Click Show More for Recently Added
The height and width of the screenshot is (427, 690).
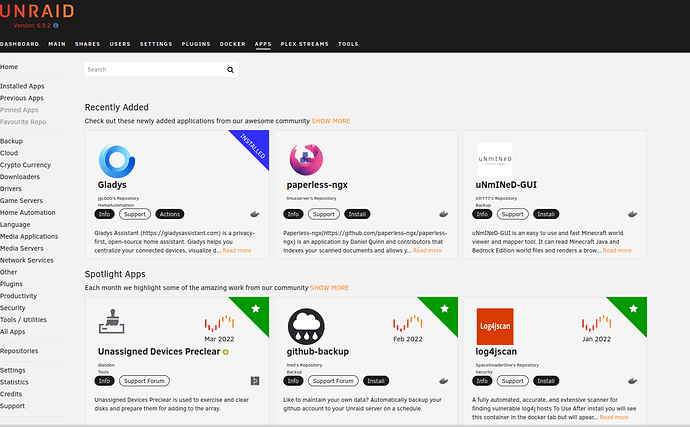(331, 121)
